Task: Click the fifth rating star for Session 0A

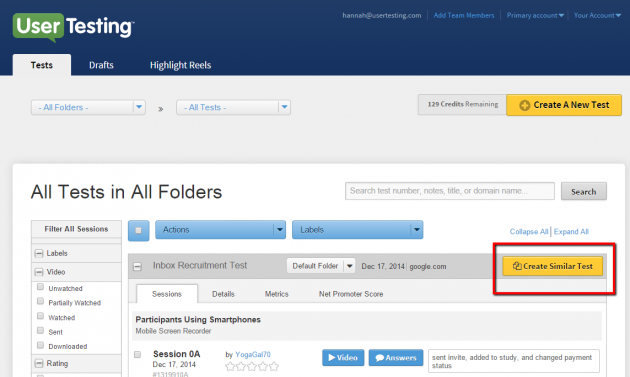Action: (x=274, y=367)
